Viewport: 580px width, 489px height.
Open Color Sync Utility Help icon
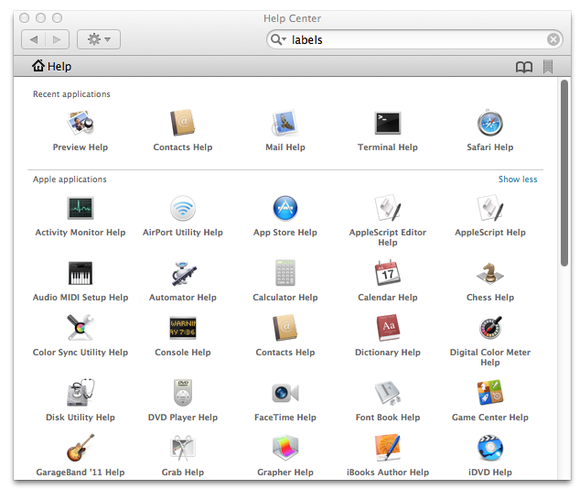(80, 328)
